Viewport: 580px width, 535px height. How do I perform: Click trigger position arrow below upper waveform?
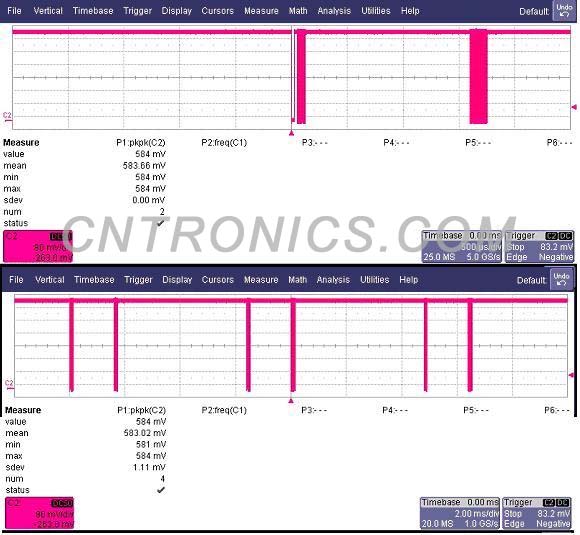point(291,133)
